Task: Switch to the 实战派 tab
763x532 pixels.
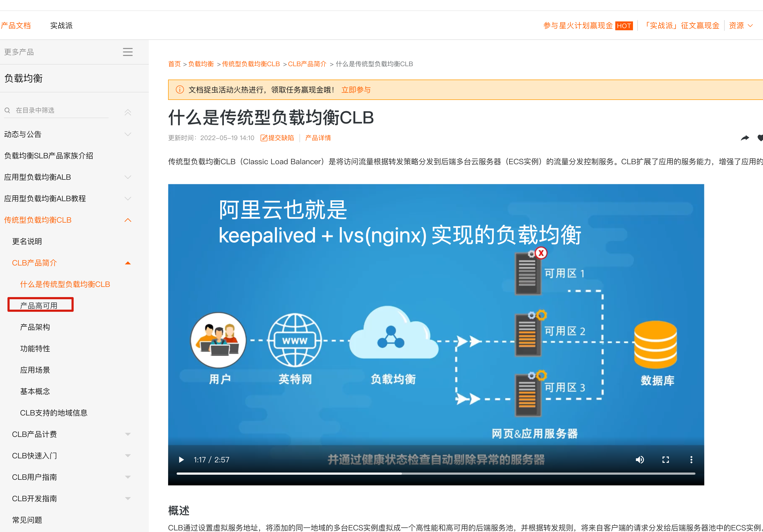Action: click(x=61, y=25)
